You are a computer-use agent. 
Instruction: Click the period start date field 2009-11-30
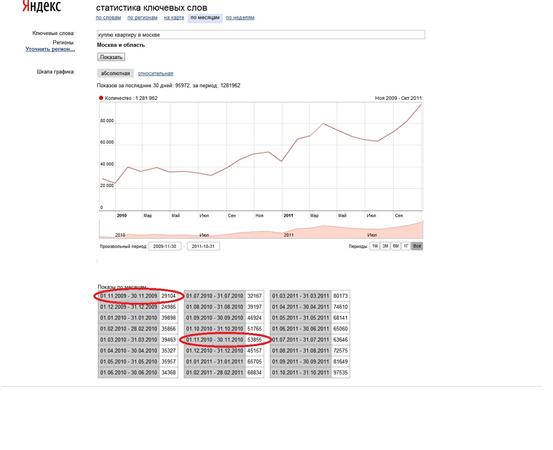click(x=165, y=246)
